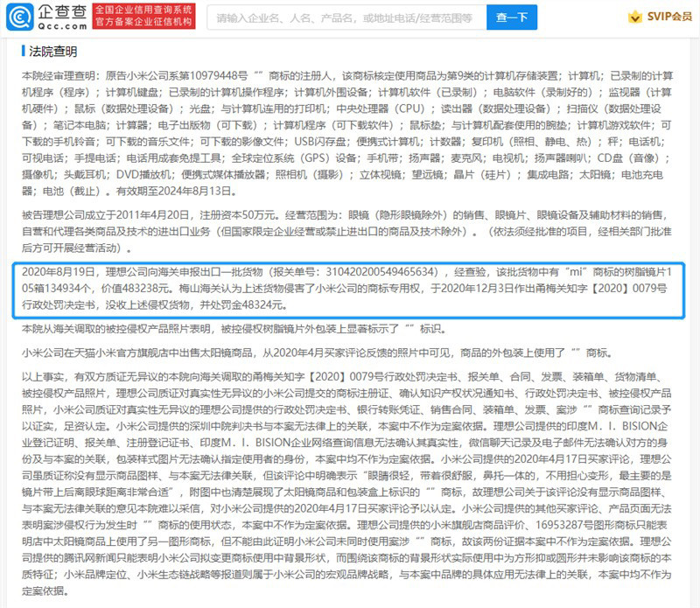The width and height of the screenshot is (700, 608).
Task: Click the 企查查 Qcc.com brand text
Action: (x=62, y=17)
